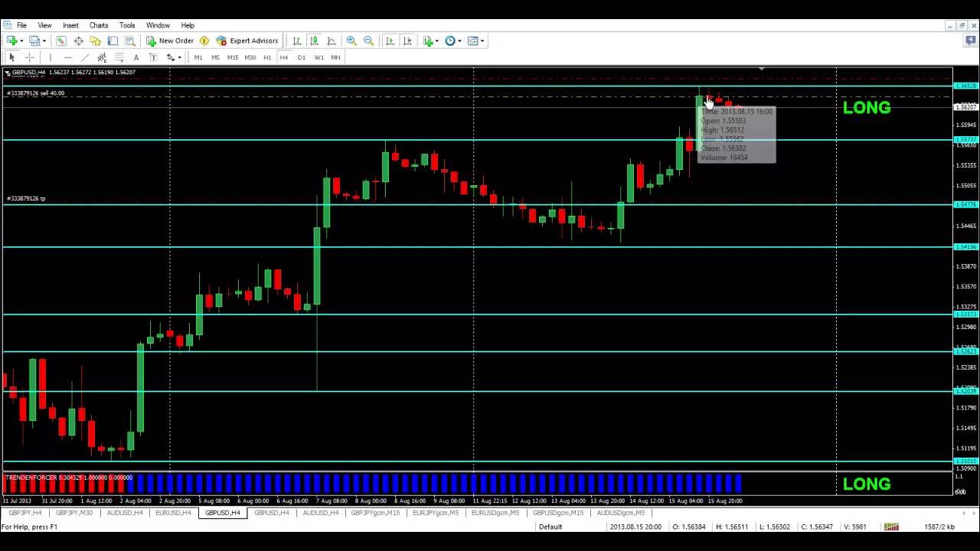Expand the Arrows tool dropdown

pos(179,57)
